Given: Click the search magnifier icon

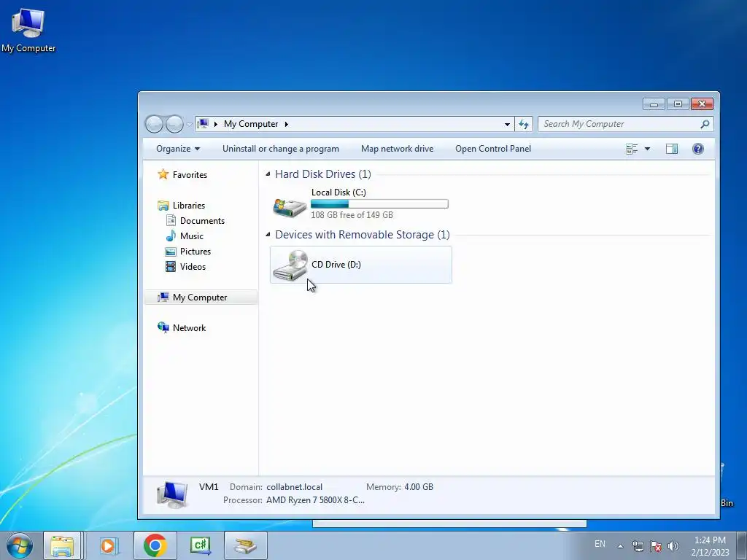Looking at the screenshot, I should coord(705,124).
